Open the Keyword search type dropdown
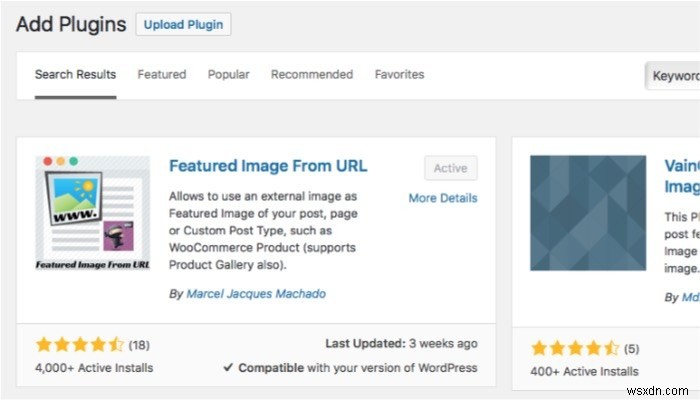This screenshot has height=401, width=700. [x=672, y=76]
